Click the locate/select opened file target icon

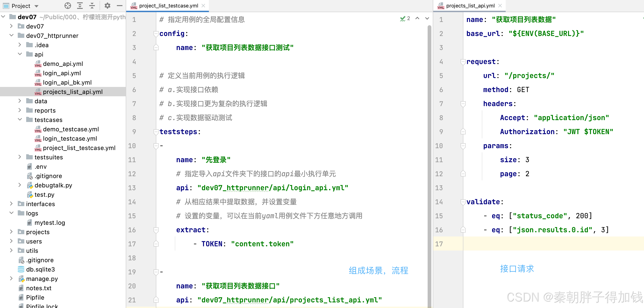tap(68, 6)
